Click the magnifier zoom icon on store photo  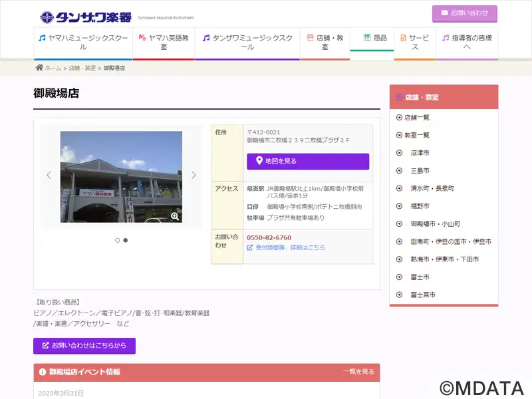tap(175, 216)
